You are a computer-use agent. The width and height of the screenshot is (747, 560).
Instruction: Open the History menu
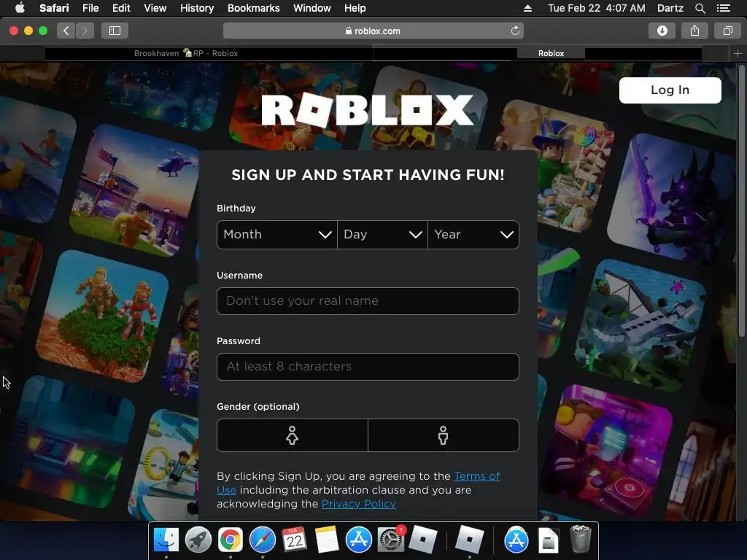pos(197,8)
